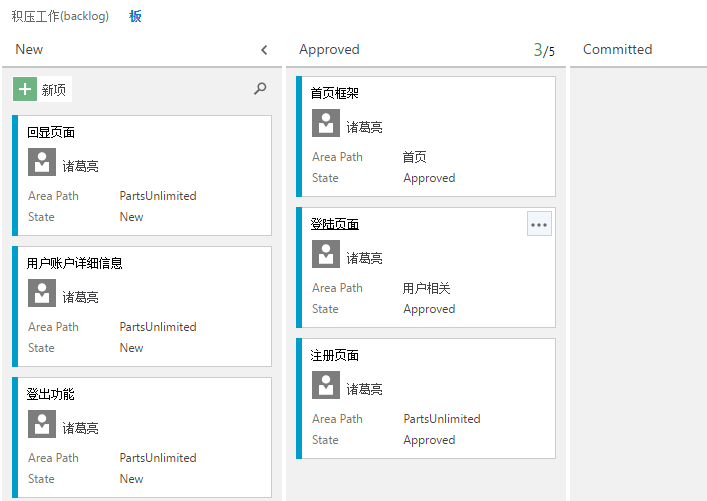Screen dimensions: 707x501
Task: Click area path 首页 on 首页框架 card
Action: point(414,157)
